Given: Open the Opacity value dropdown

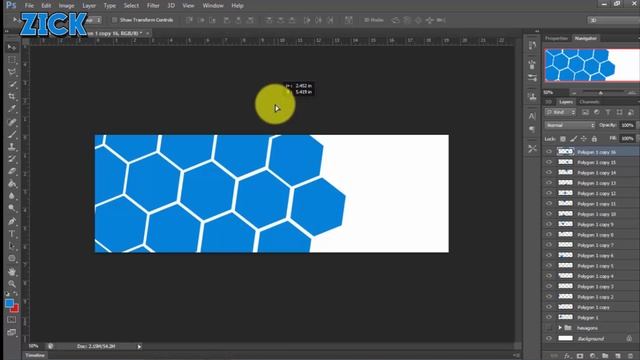Looking at the screenshot, I should (x=628, y=125).
